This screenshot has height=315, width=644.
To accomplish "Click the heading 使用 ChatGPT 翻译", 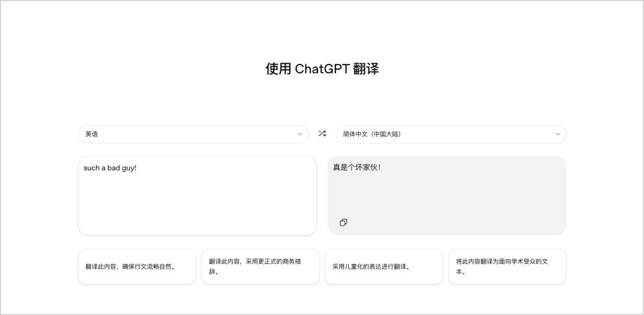I will (322, 69).
